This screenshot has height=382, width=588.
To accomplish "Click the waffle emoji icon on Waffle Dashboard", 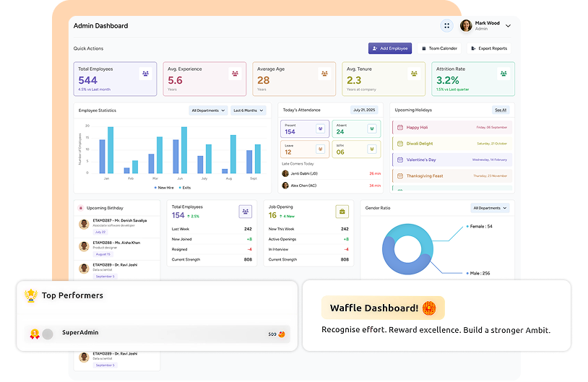I will click(429, 308).
